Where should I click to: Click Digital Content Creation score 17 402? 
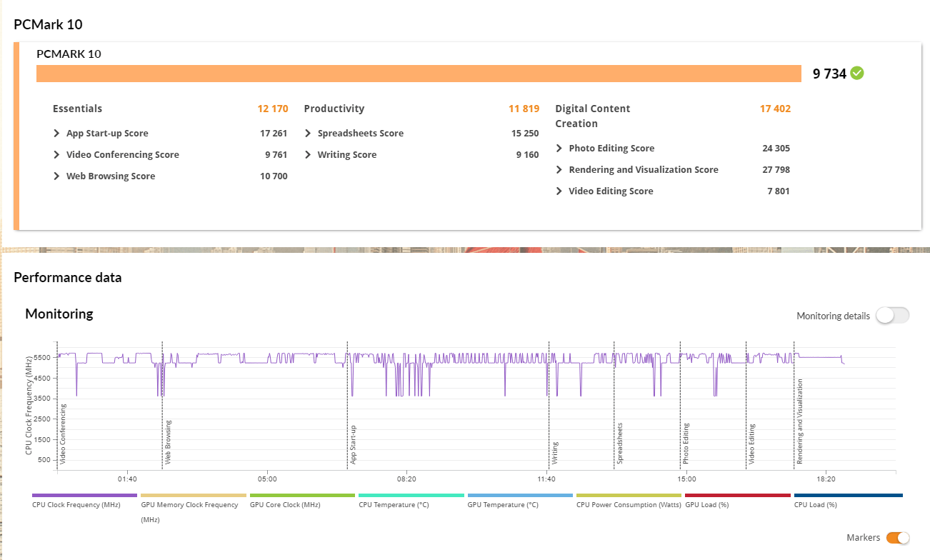[x=775, y=109]
